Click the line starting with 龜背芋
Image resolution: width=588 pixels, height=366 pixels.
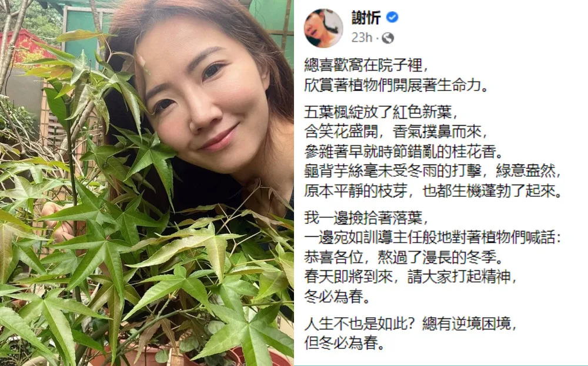tap(433, 172)
